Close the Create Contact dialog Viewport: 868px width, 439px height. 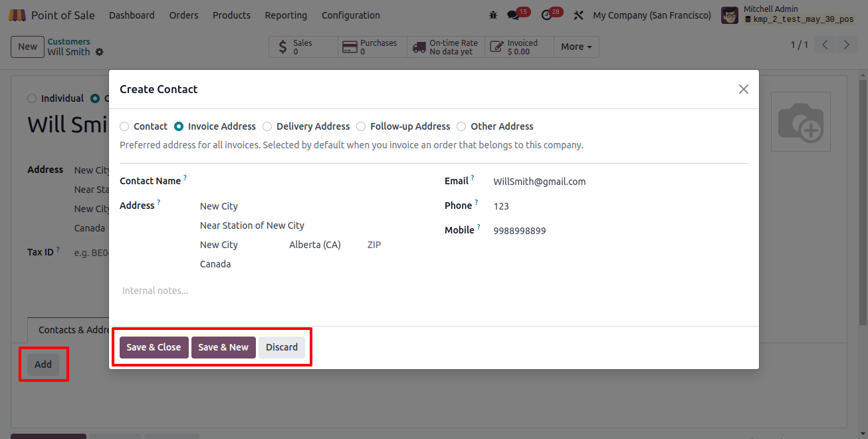(744, 89)
